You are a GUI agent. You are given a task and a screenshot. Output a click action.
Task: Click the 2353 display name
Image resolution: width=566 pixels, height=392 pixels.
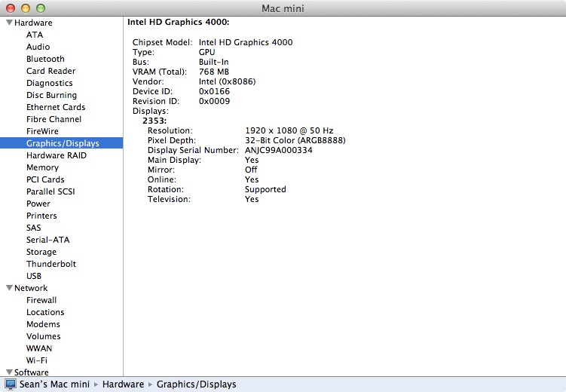[155, 121]
